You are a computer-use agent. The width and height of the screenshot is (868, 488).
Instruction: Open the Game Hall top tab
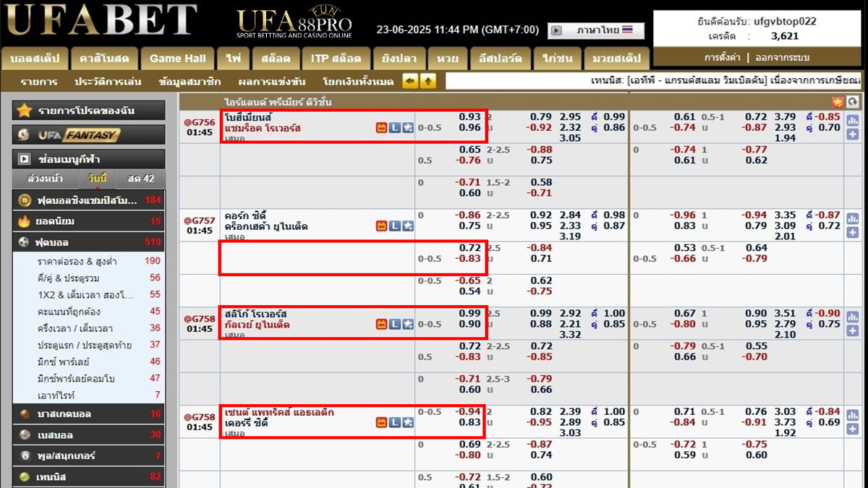coord(178,59)
